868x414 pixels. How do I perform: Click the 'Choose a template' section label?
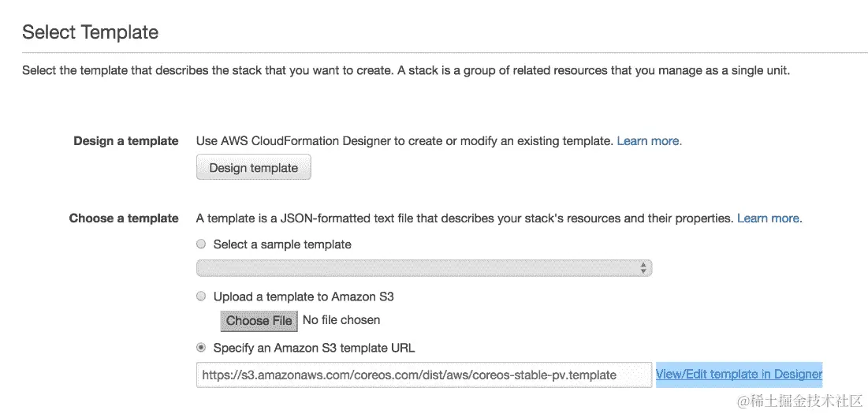[124, 218]
